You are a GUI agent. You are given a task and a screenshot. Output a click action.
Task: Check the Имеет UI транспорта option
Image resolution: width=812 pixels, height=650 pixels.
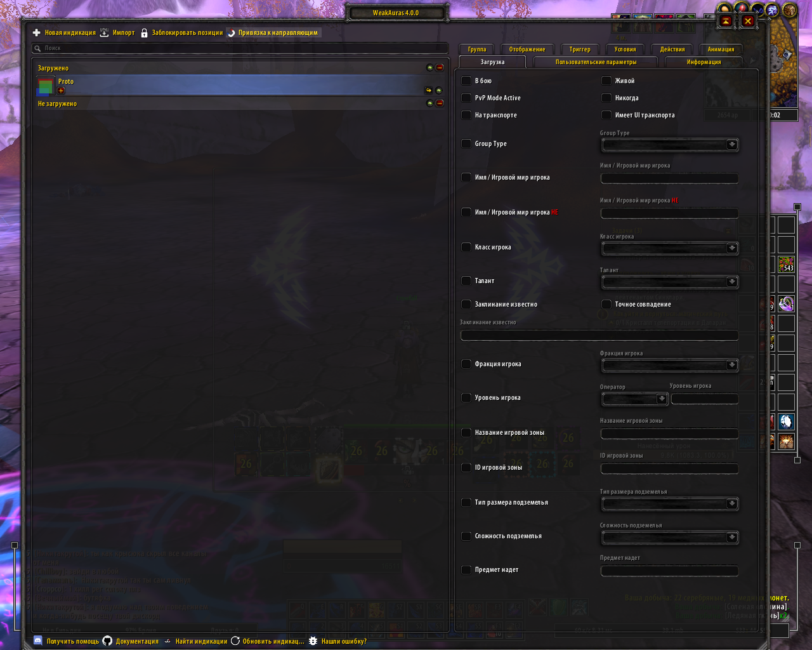tap(606, 115)
